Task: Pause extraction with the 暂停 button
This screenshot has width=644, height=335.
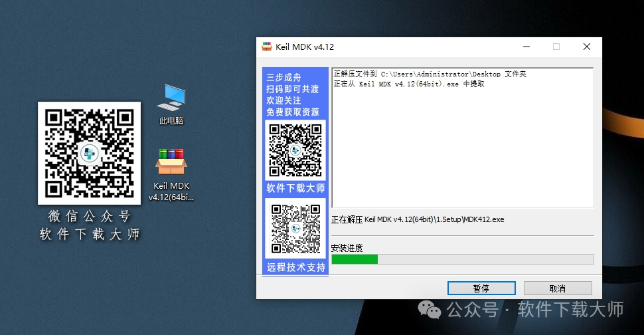Action: point(481,288)
